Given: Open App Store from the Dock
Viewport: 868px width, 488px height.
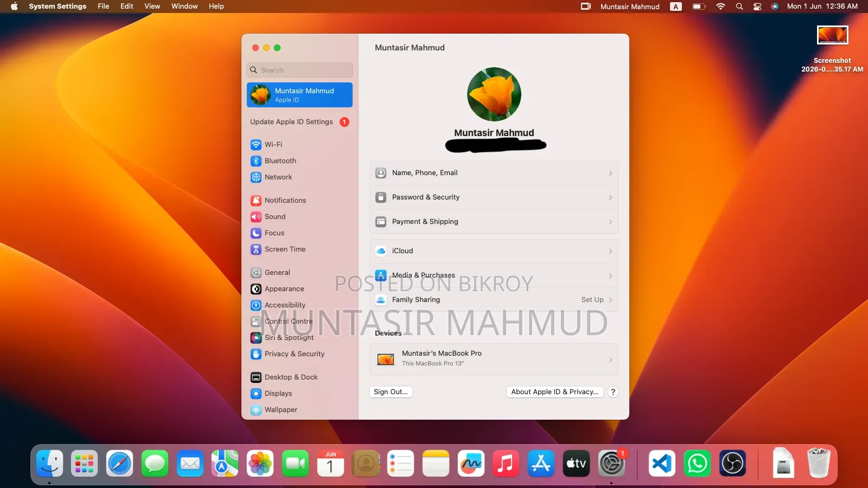Looking at the screenshot, I should pos(541,464).
